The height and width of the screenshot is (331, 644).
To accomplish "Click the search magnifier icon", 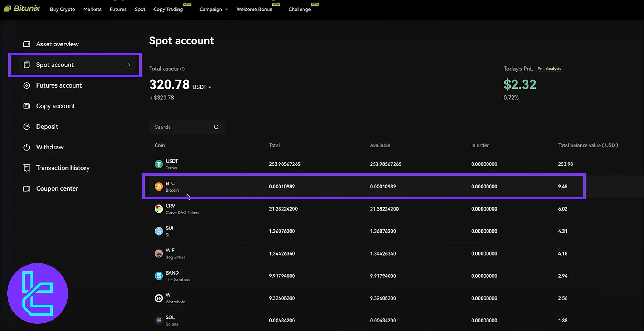I will (216, 127).
